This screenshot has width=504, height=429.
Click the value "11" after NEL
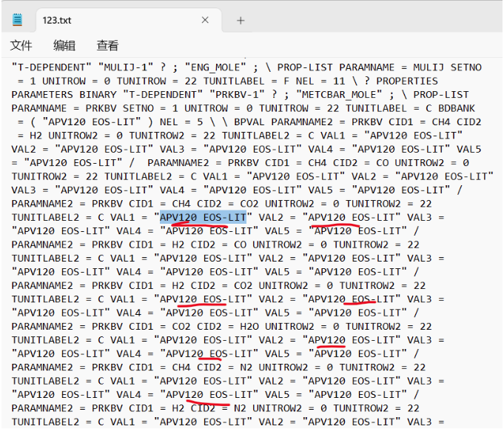tap(339, 81)
